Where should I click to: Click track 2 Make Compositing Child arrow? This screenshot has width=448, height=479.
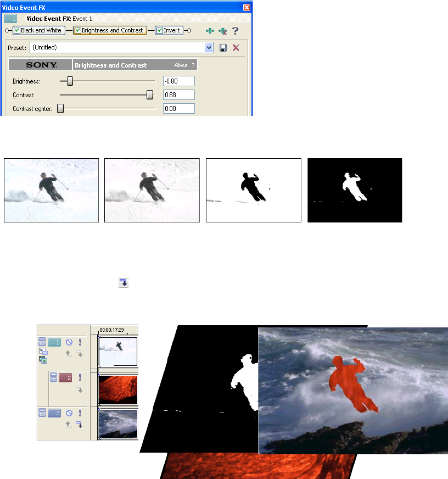click(x=80, y=389)
